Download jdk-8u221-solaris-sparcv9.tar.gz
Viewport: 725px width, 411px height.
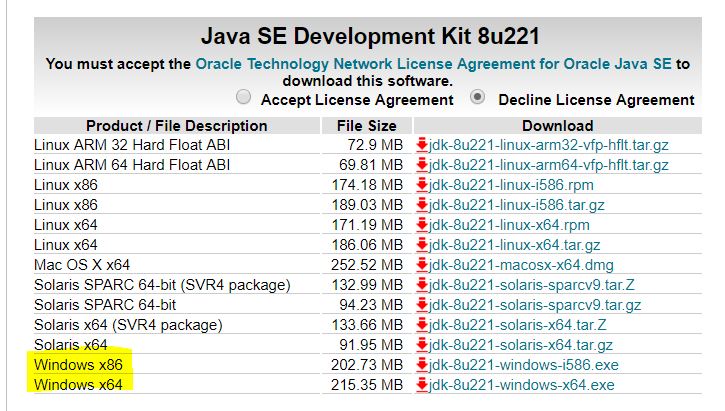535,305
